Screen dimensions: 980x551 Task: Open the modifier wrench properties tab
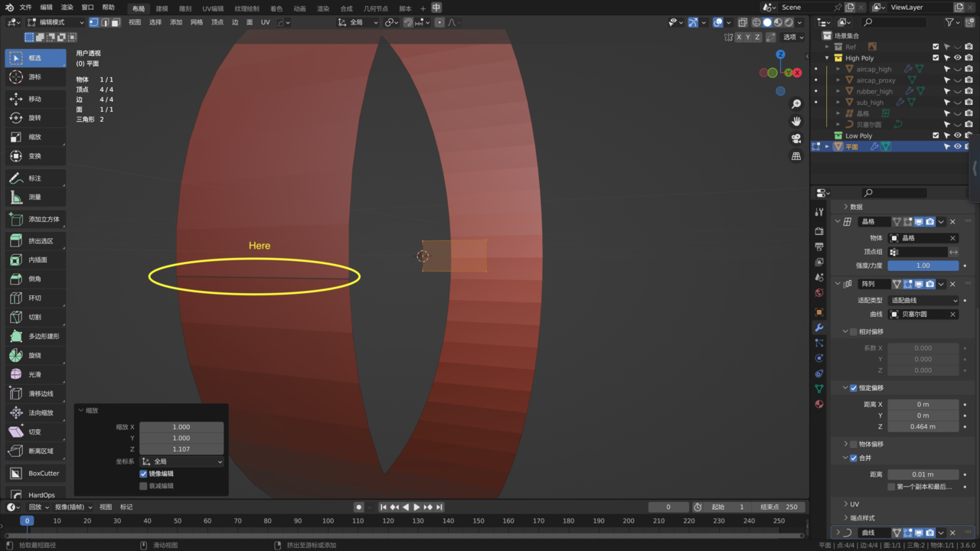point(819,328)
